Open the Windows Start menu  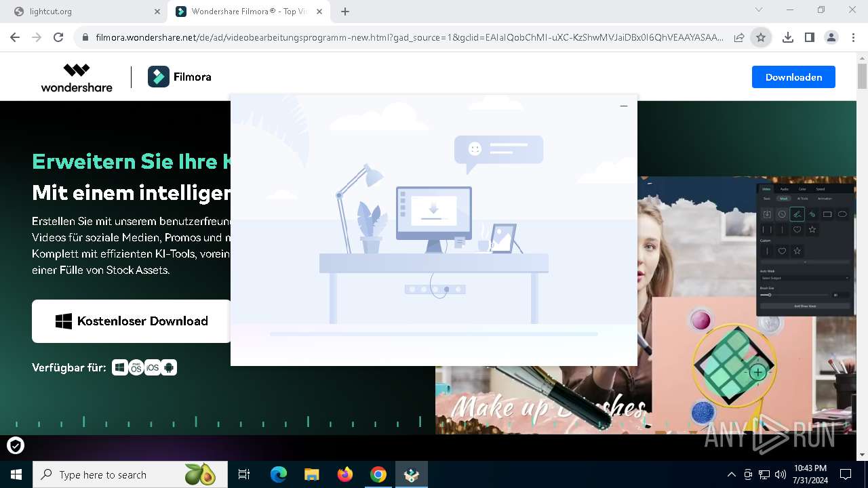tap(16, 474)
